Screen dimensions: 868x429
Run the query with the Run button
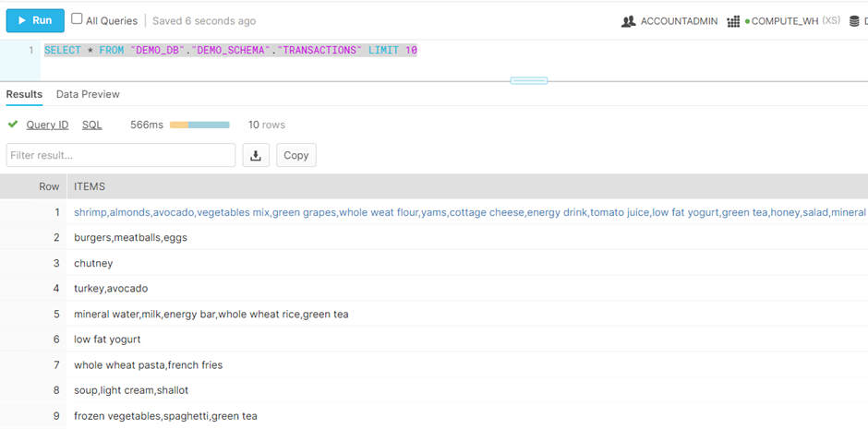35,20
